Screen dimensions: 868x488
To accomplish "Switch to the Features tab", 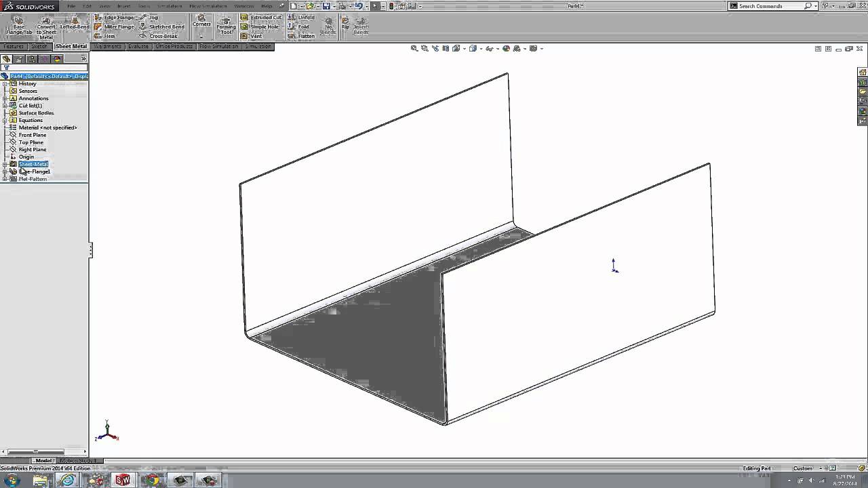I will pyautogui.click(x=14, y=47).
